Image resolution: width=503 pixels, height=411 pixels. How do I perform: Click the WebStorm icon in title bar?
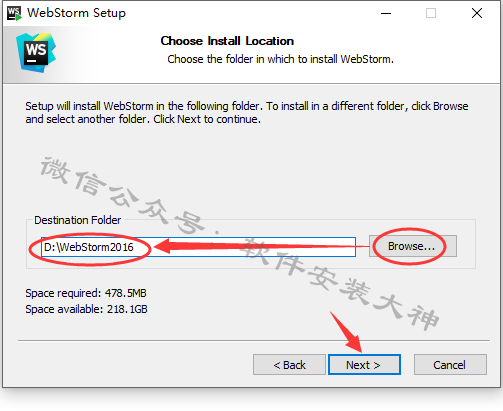click(14, 13)
